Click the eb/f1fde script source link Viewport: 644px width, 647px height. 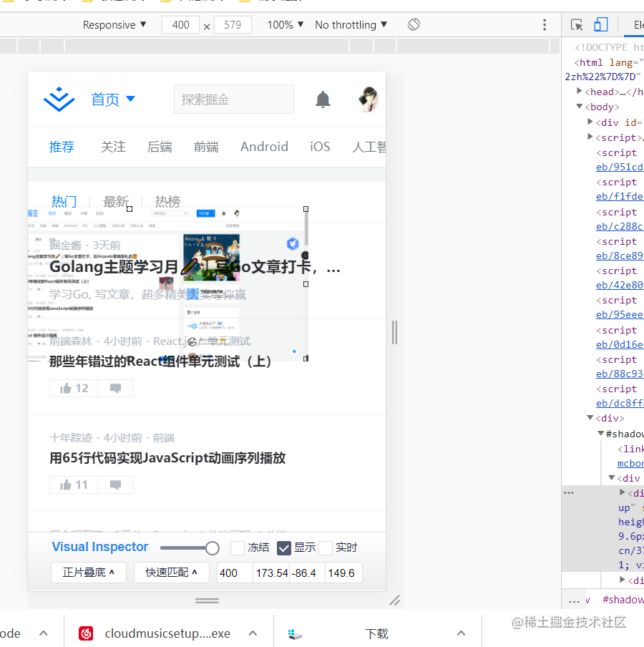620,196
